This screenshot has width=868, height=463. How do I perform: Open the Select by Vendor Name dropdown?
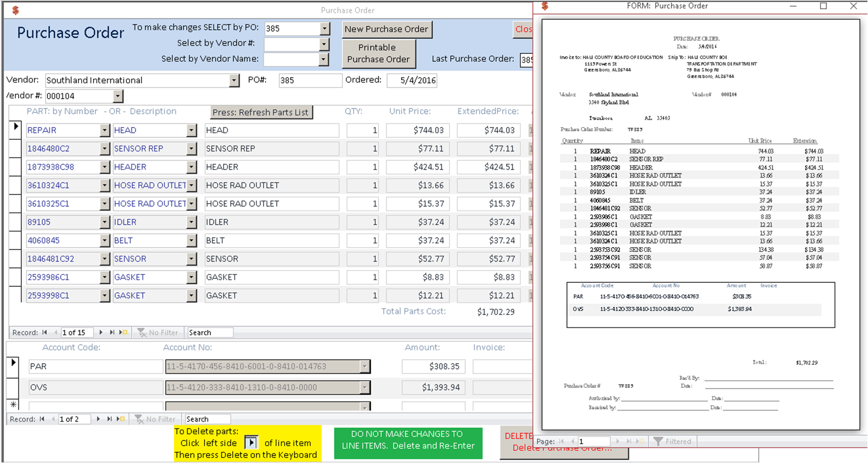click(x=324, y=59)
